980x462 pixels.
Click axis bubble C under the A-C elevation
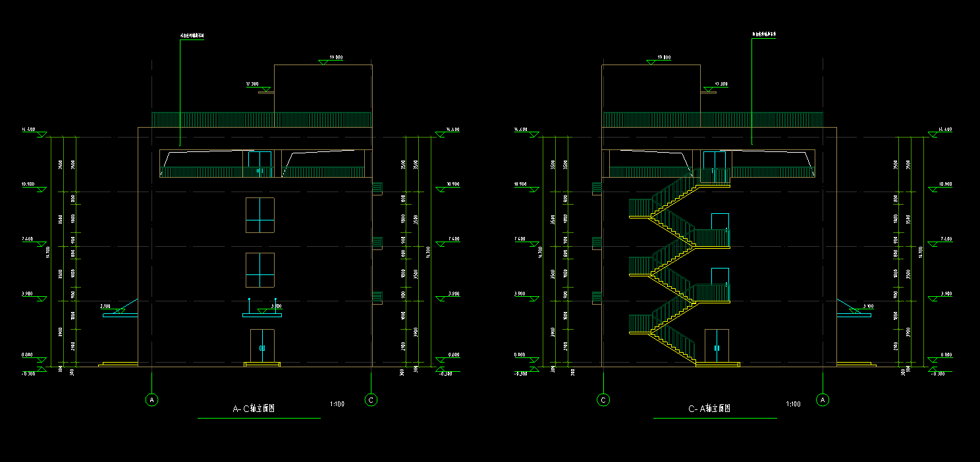coord(371,400)
